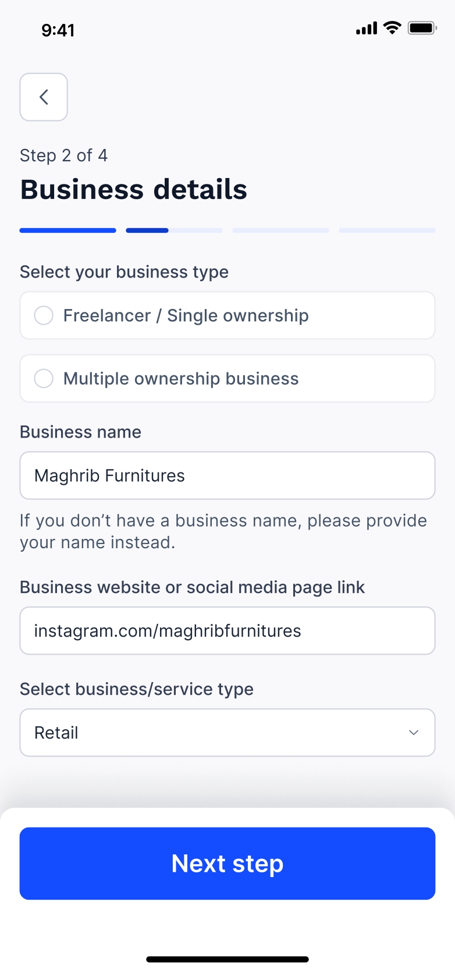Tap the first completed progress bar segment
The height and width of the screenshot is (980, 455).
tap(68, 230)
